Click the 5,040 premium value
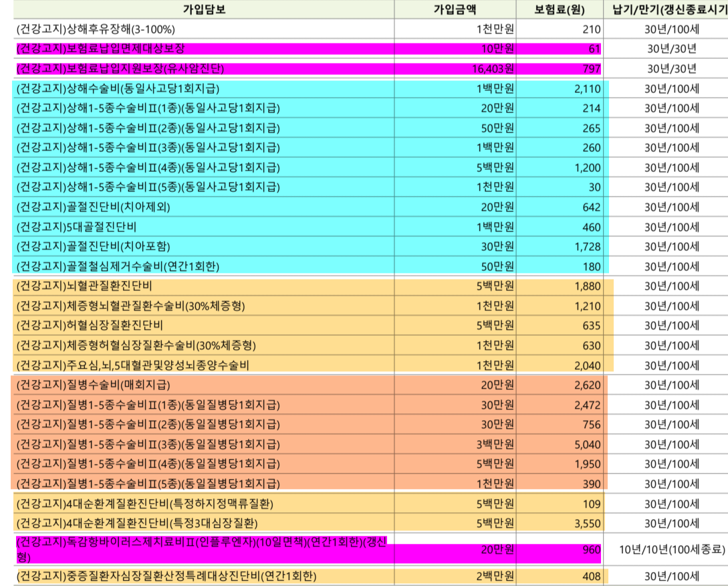 (588, 445)
